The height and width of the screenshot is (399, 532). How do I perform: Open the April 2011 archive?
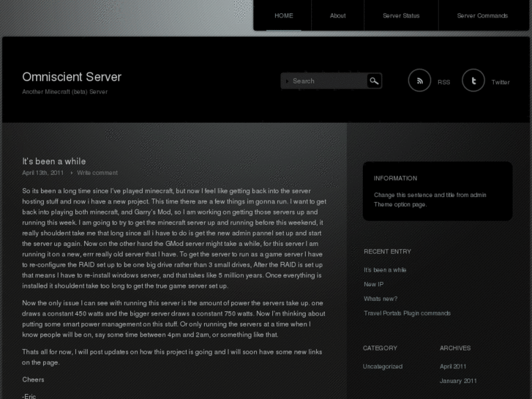453,366
